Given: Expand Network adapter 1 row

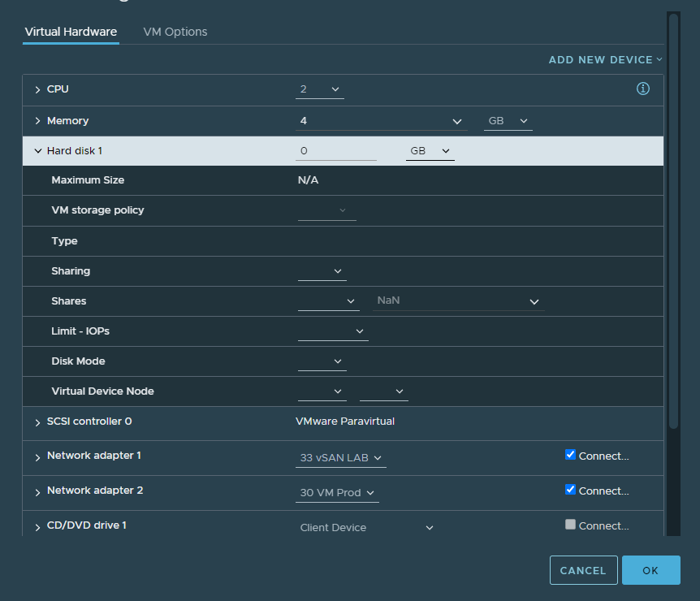Looking at the screenshot, I should point(37,457).
